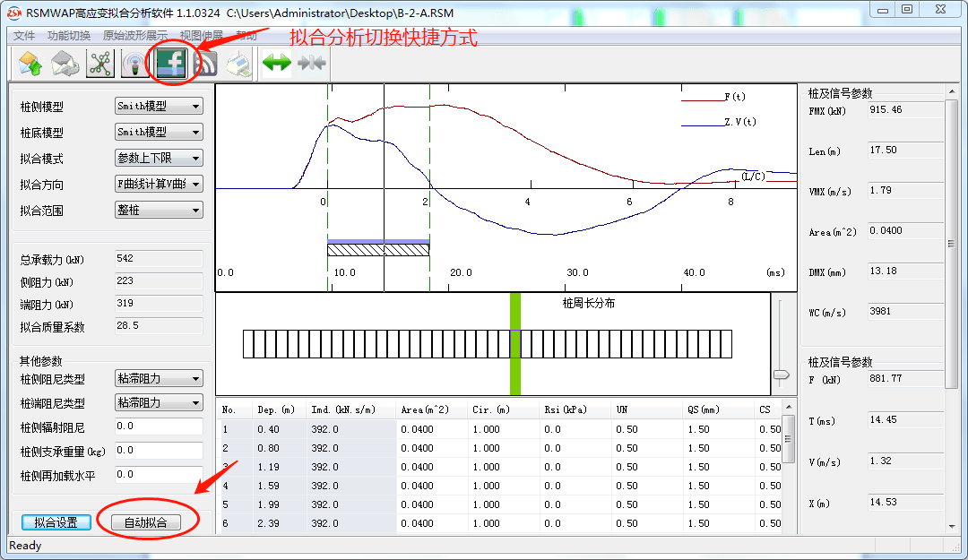Viewport: 968px width, 560px height.
Task: Expand the 拟合范围 dropdown
Action: click(195, 210)
